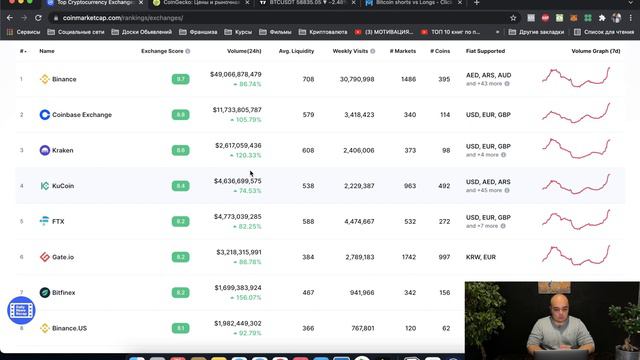Open the Gate.io exchange link
This screenshot has height=360, width=640.
tap(63, 257)
